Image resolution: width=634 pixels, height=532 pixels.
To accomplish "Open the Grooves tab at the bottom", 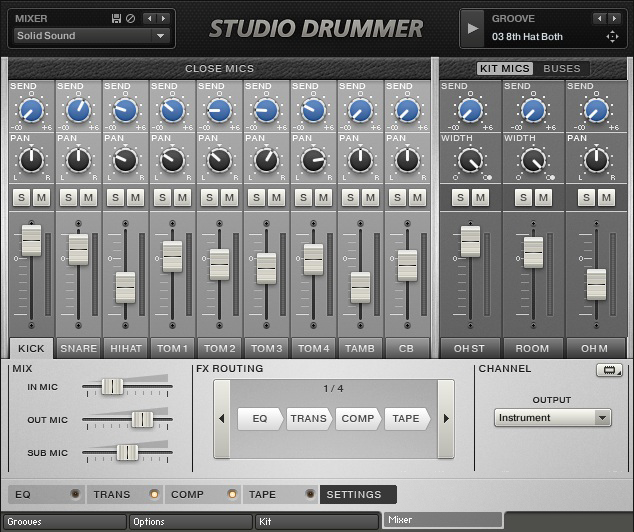I will point(64,521).
